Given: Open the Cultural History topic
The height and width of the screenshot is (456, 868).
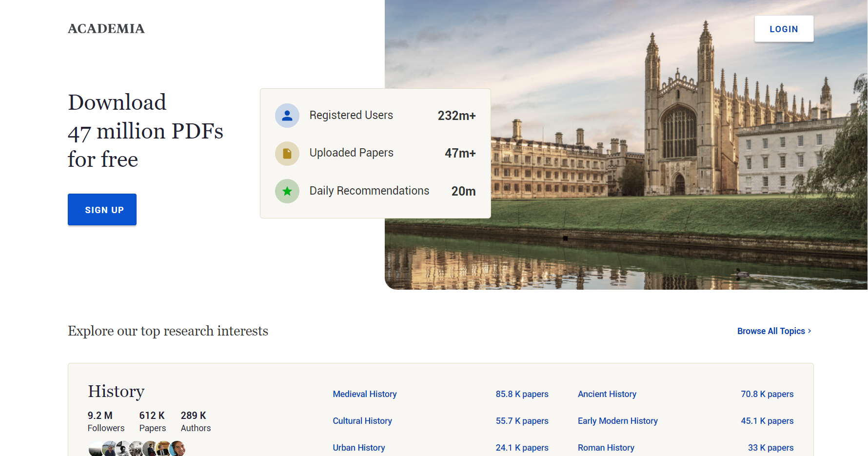Looking at the screenshot, I should 362,421.
